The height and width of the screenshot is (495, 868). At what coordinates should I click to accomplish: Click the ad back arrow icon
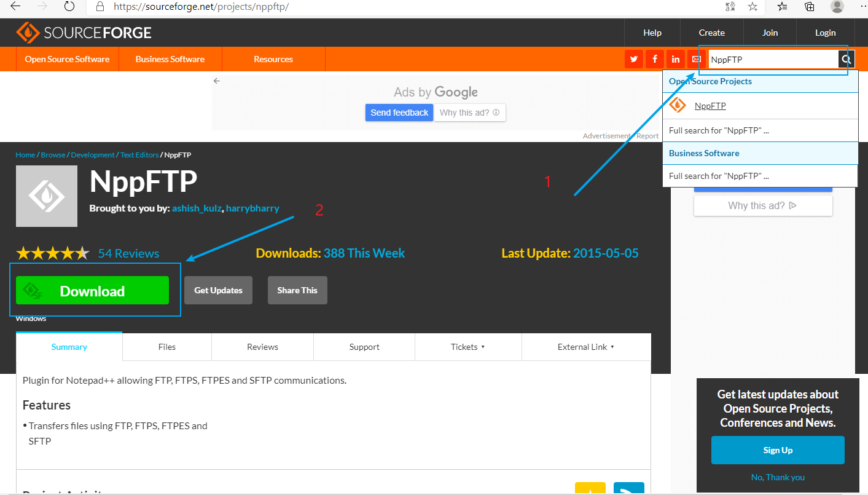pos(216,81)
